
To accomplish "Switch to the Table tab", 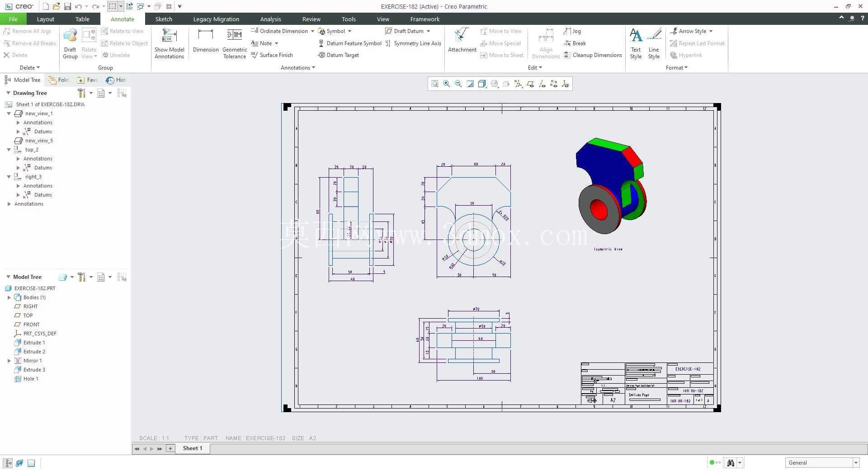I will [82, 19].
